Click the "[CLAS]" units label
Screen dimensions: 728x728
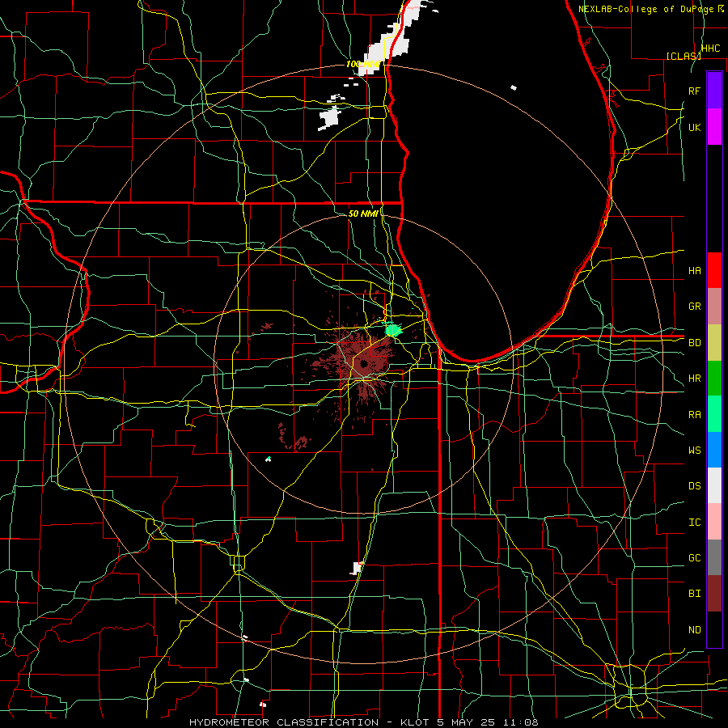tap(684, 56)
